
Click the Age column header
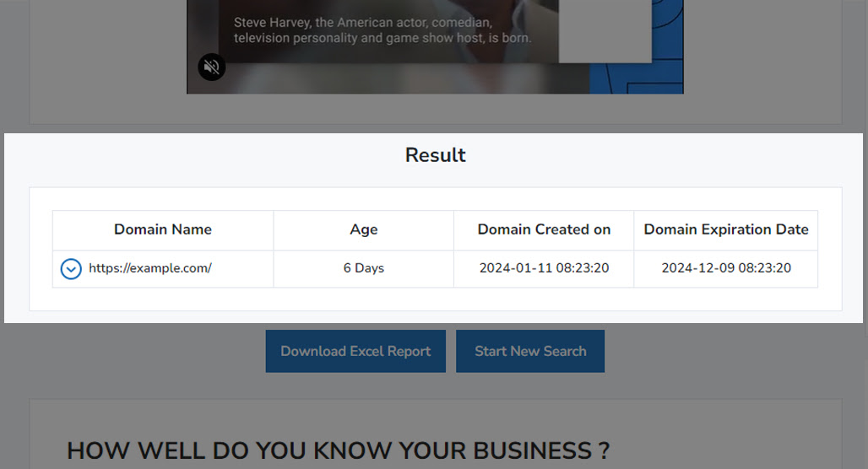click(x=364, y=229)
